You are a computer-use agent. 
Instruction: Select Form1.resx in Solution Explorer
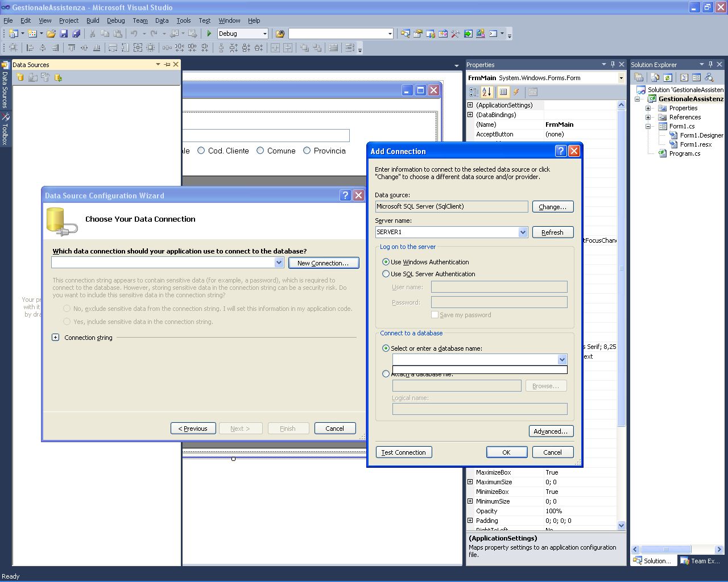[696, 144]
